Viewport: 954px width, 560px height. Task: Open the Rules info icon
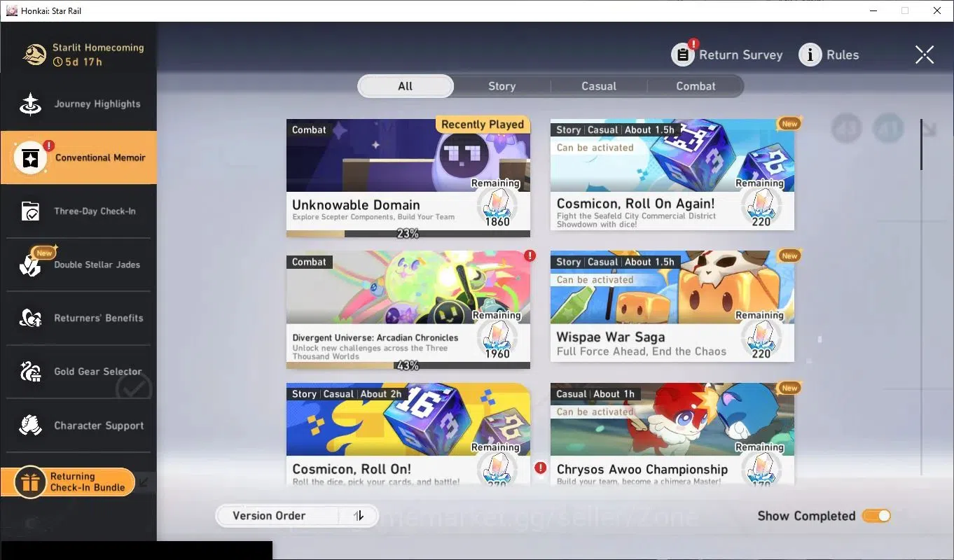810,55
